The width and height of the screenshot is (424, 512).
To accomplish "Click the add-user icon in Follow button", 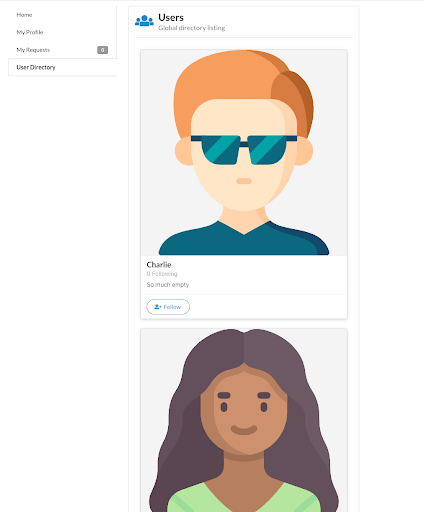I will coord(158,307).
